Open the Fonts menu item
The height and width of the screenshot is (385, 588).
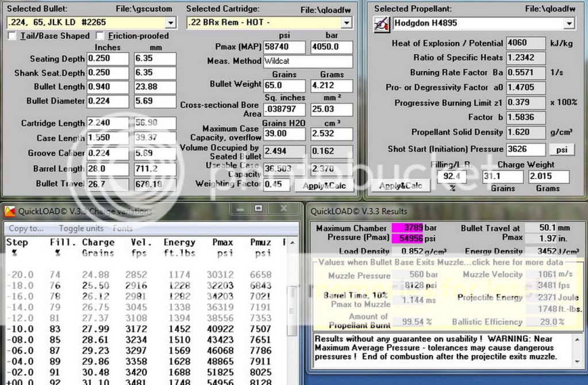point(122,228)
